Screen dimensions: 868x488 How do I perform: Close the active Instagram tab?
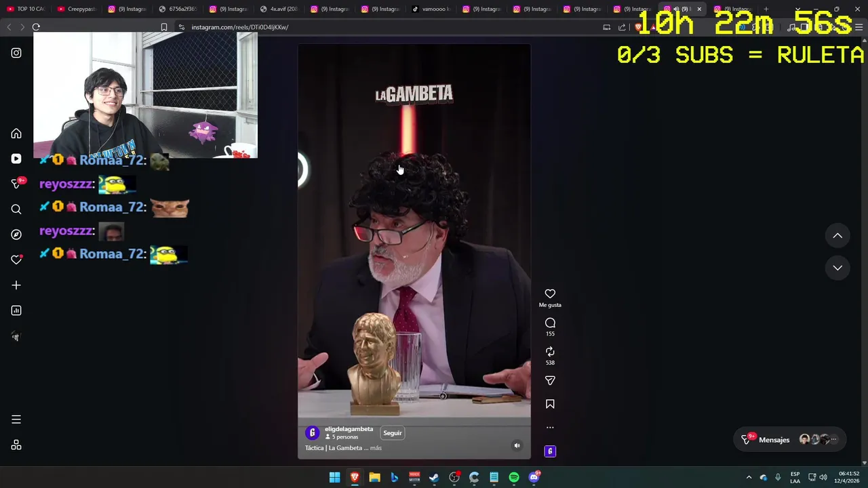(699, 9)
